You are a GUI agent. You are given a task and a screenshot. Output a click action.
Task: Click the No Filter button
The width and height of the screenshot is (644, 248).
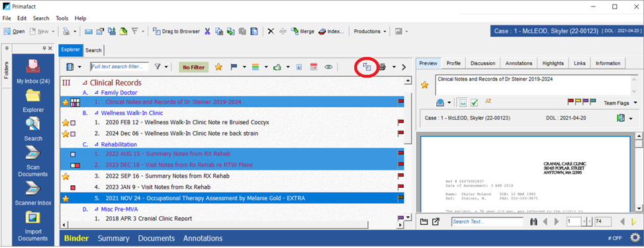(x=194, y=67)
